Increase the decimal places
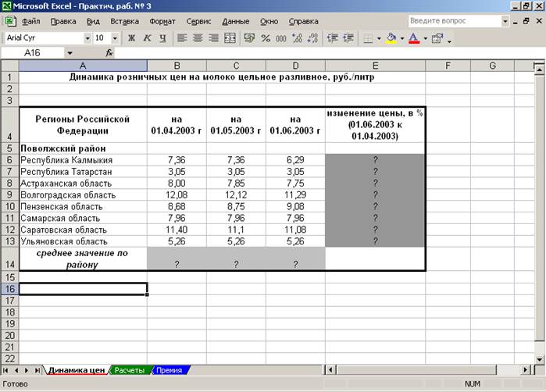Screen dimensions: 546x392 297,37
